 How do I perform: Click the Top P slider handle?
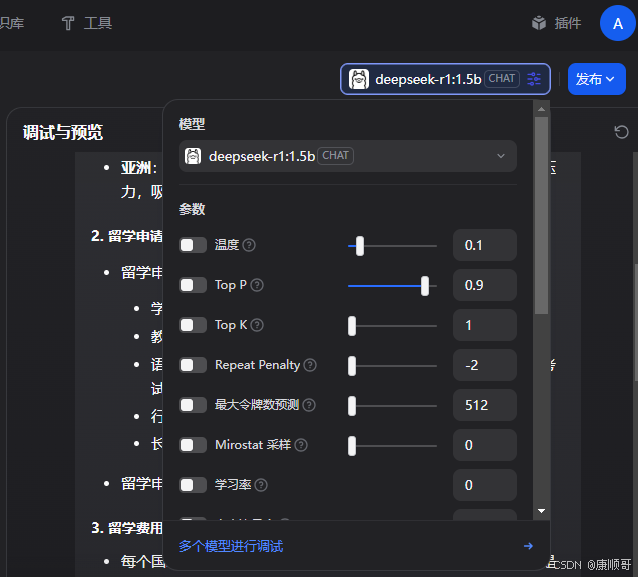pos(425,286)
